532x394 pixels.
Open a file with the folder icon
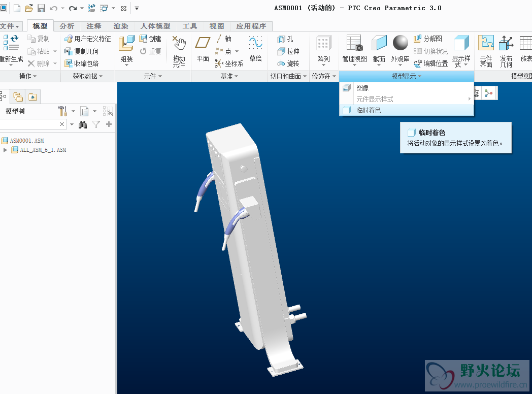point(29,8)
